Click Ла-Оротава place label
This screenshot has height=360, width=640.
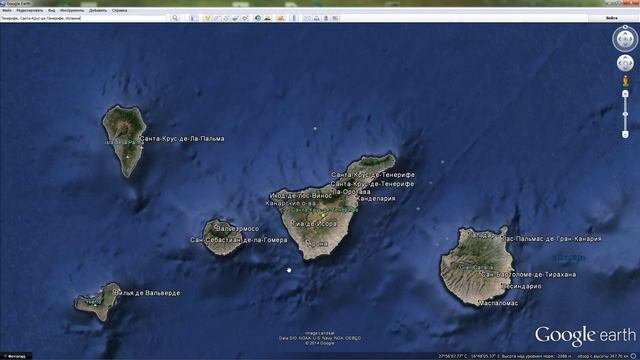tap(351, 191)
